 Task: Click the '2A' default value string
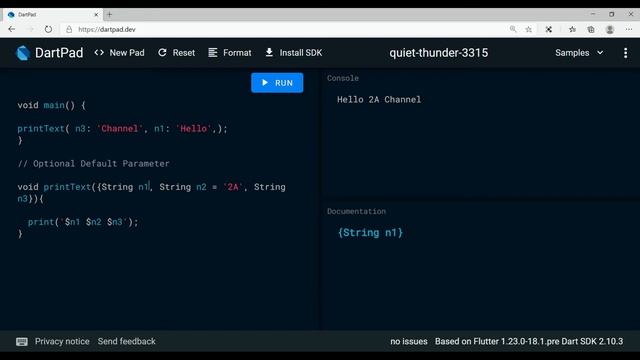[233, 187]
